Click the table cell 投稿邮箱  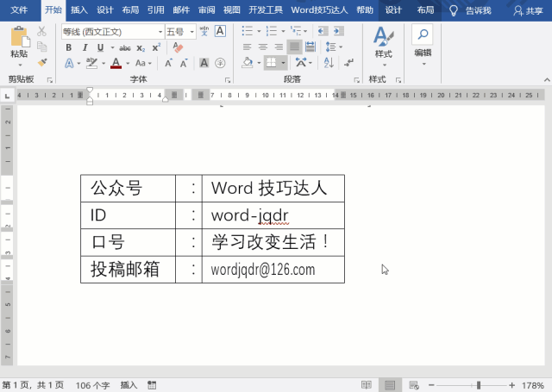coord(129,270)
